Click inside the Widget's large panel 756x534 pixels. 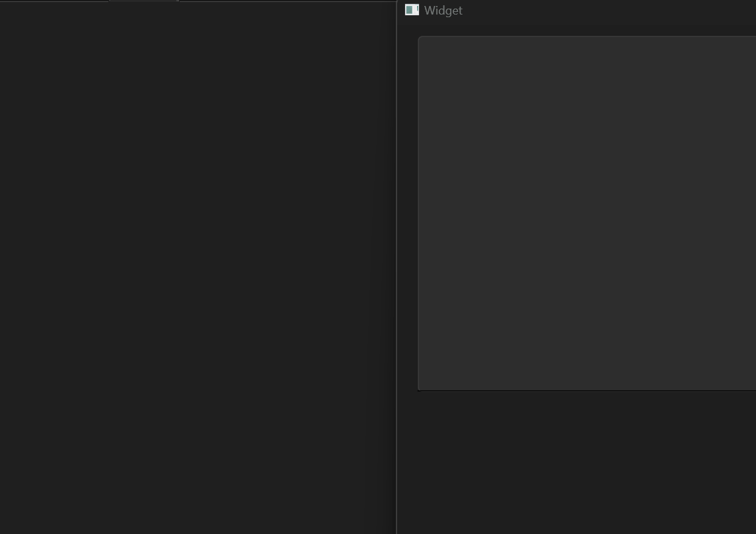[587, 213]
